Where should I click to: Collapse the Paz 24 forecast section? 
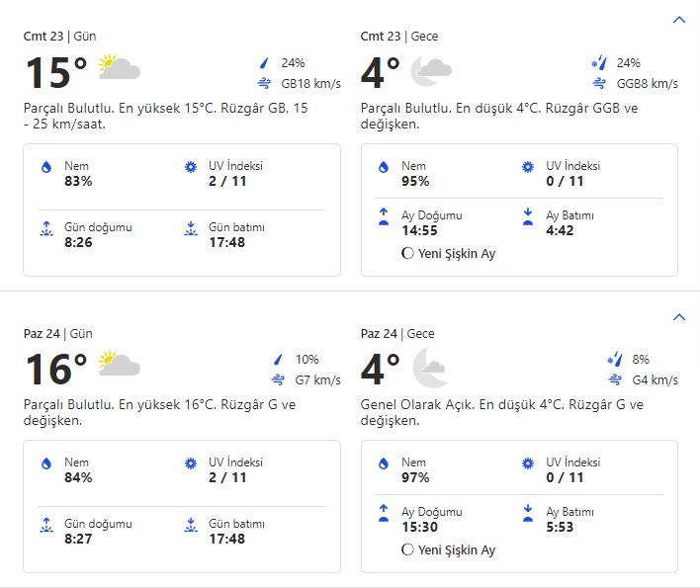click(x=678, y=317)
